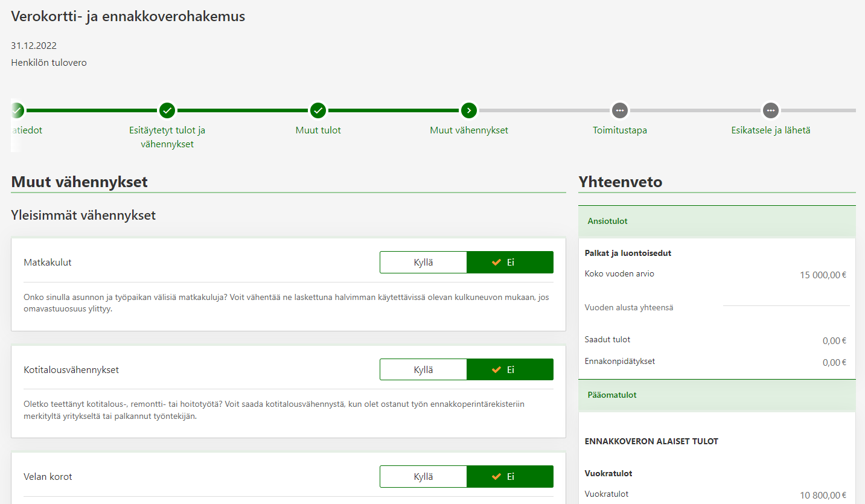The height and width of the screenshot is (504, 865).
Task: Open Esitäytetyt tulot ja vähennykset step label
Action: pyautogui.click(x=167, y=137)
